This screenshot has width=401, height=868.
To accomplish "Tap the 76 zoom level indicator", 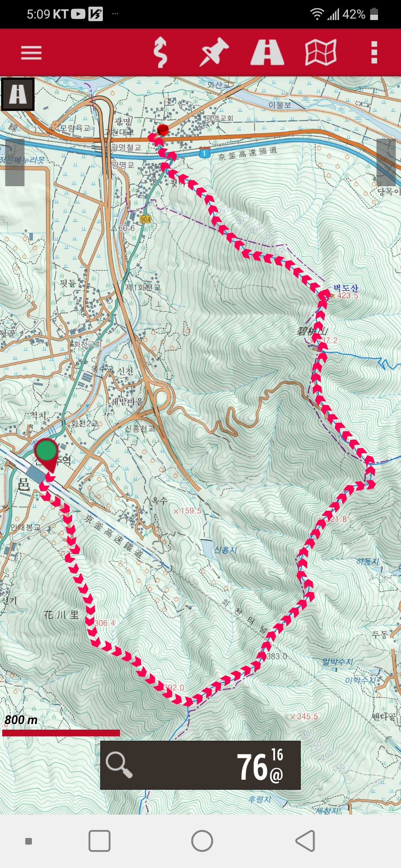I will coord(260,765).
